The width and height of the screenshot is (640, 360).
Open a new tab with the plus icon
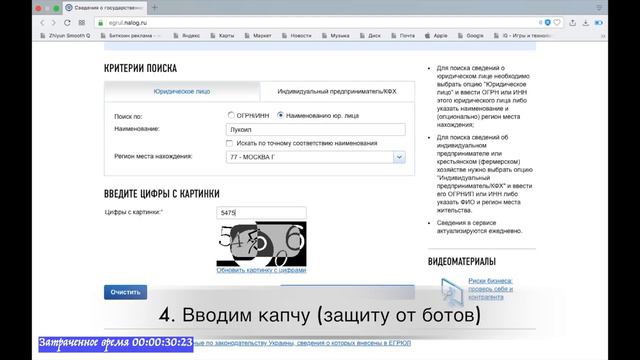pos(155,7)
